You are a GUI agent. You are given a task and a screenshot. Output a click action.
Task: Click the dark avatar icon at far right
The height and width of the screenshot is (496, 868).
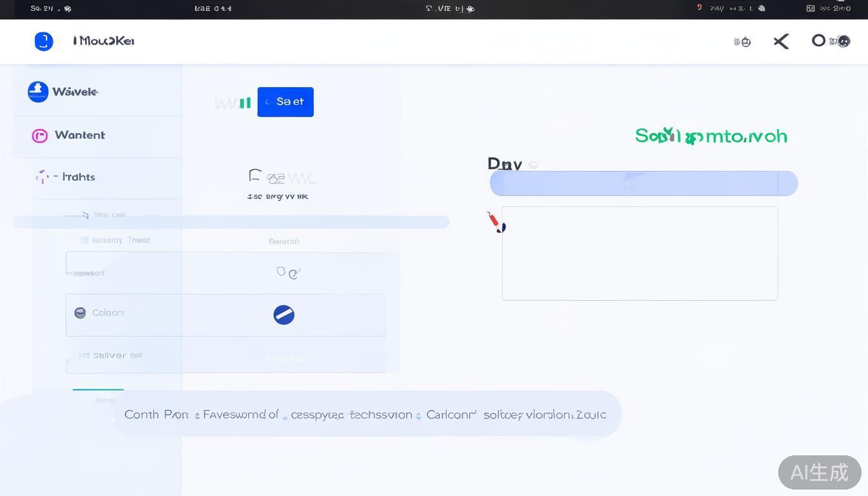click(843, 42)
